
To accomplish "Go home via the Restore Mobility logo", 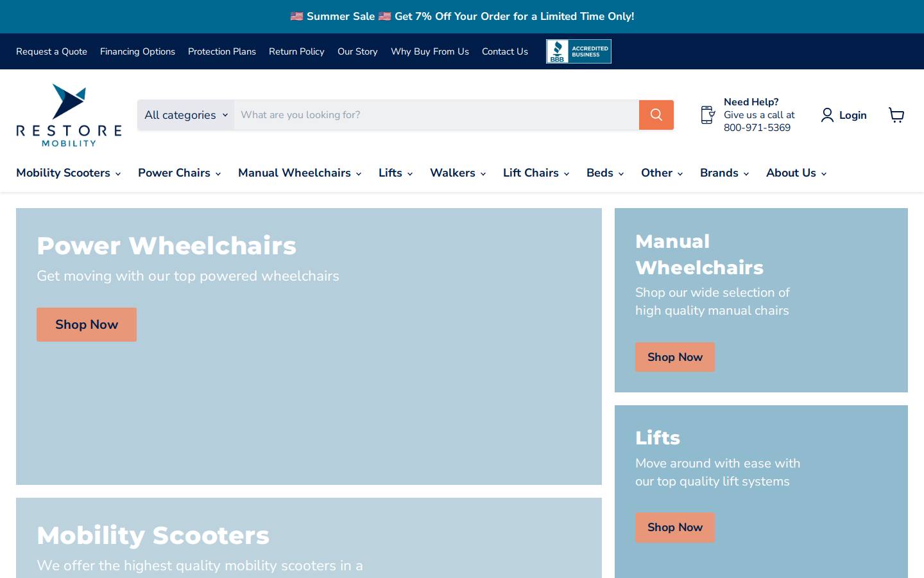I will [x=69, y=115].
